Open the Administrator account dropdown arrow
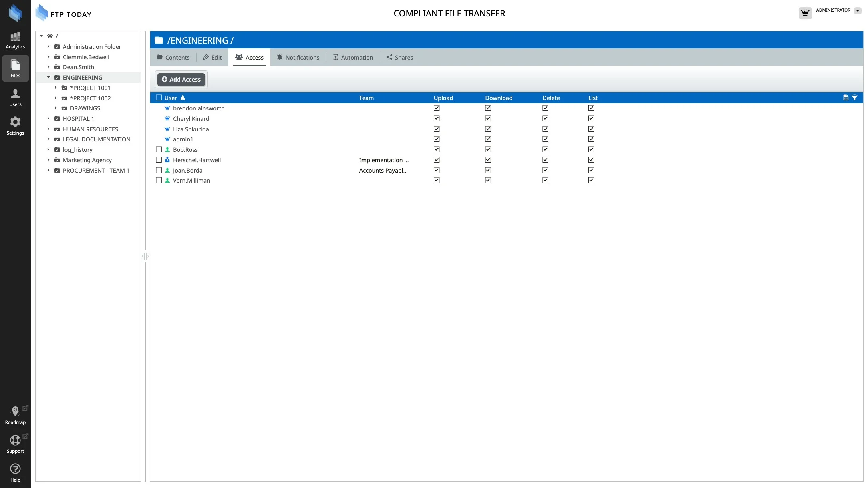The image size is (868, 488). (x=857, y=11)
